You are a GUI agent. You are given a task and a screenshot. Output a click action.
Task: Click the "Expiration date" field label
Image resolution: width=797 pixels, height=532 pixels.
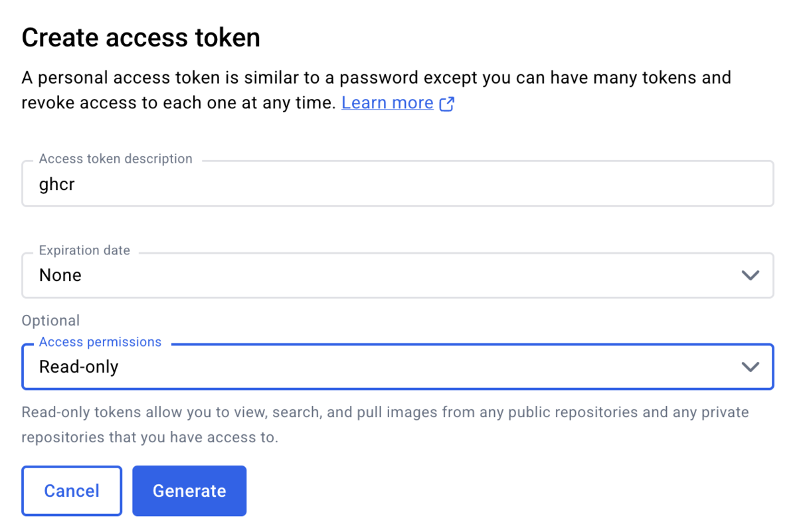[84, 250]
